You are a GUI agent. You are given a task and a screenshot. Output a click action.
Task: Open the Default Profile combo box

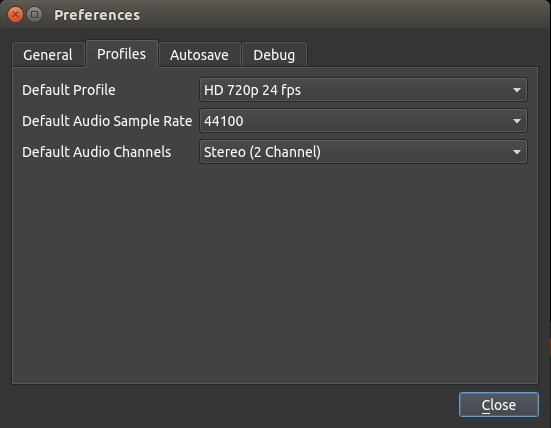(363, 90)
